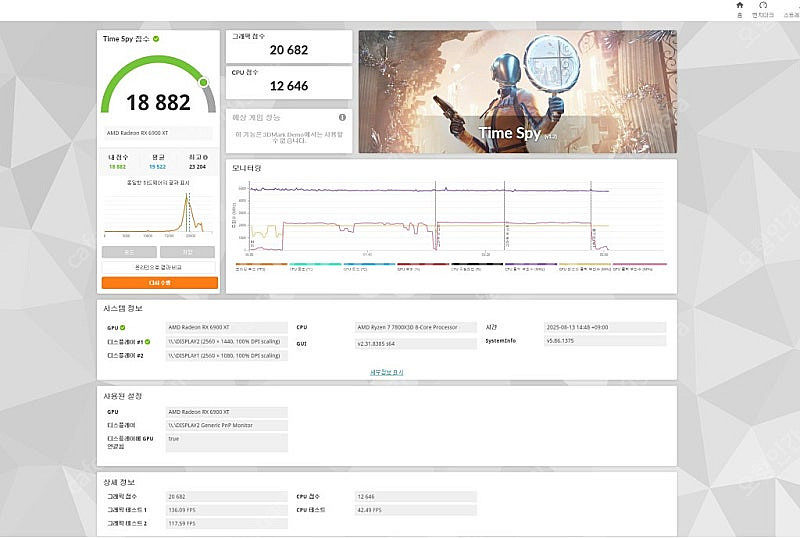Toggle the orange frame rate (FPS) legend bar
The image size is (800, 538).
(x=262, y=264)
